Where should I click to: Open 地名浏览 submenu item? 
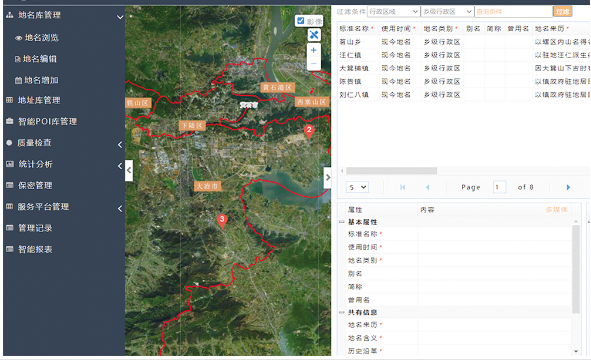(41, 38)
